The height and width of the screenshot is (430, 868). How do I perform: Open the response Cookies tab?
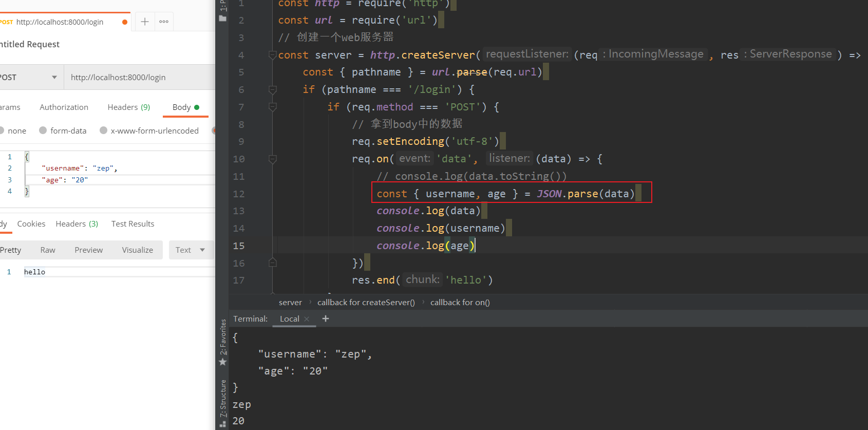point(31,223)
